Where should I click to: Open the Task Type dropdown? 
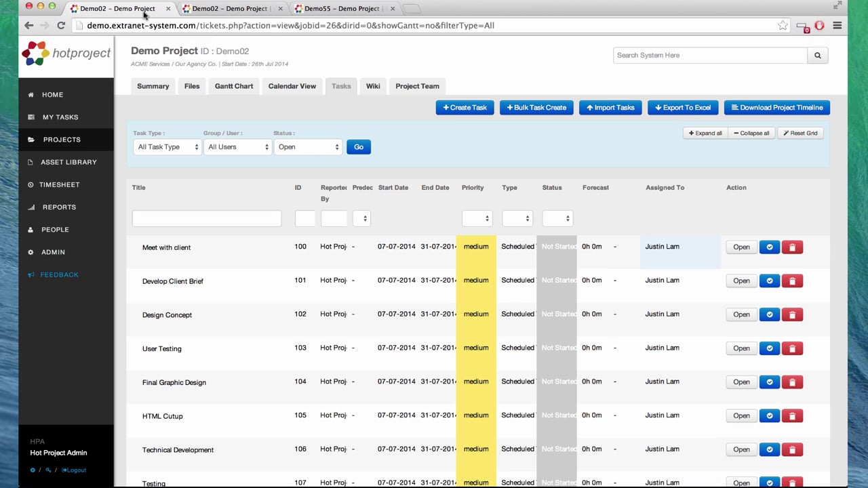click(167, 147)
